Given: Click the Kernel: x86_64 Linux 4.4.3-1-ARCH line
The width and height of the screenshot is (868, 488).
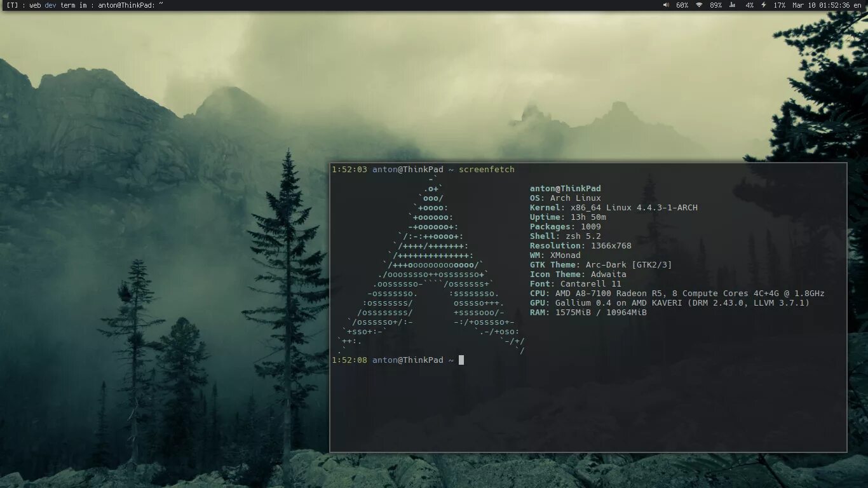Looking at the screenshot, I should [614, 208].
